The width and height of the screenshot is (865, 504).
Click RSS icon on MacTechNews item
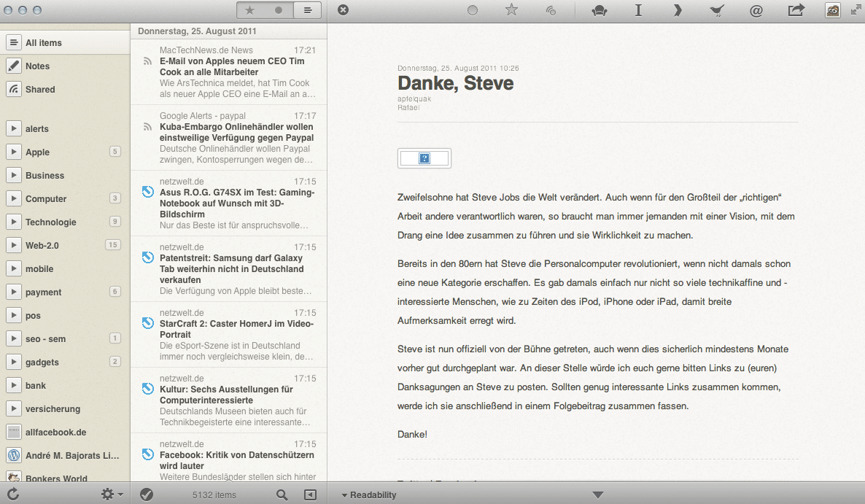(147, 61)
